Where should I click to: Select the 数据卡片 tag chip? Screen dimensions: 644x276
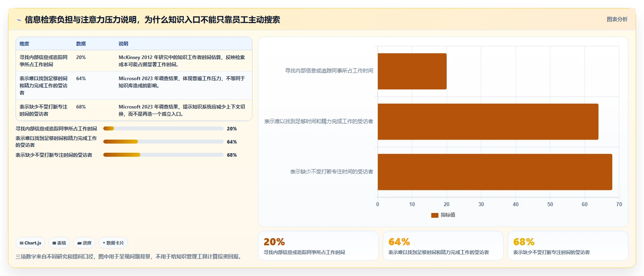[x=113, y=243]
